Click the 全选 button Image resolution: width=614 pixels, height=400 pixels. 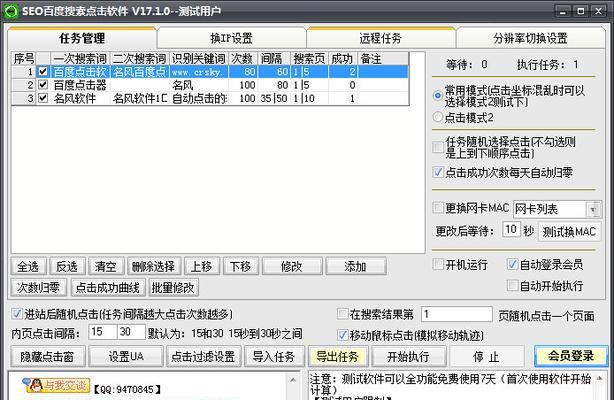28,267
